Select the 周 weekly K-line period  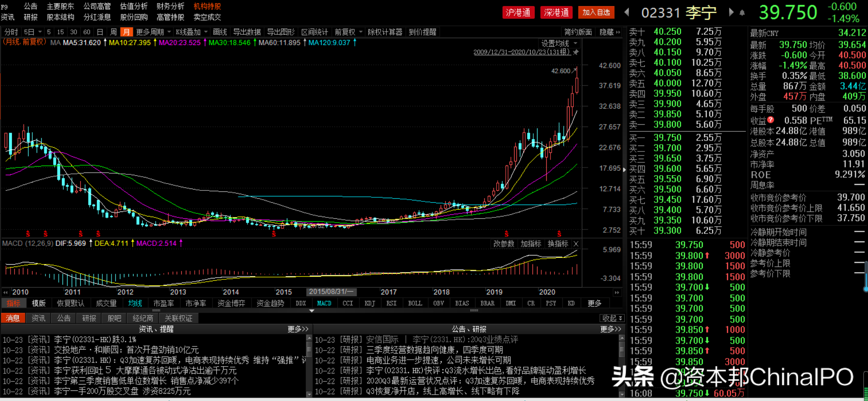click(113, 32)
